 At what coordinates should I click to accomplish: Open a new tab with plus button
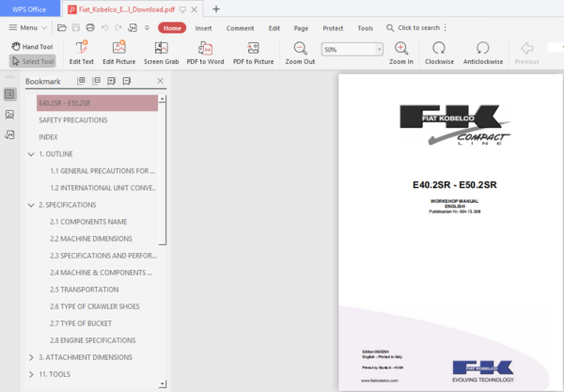tap(216, 9)
